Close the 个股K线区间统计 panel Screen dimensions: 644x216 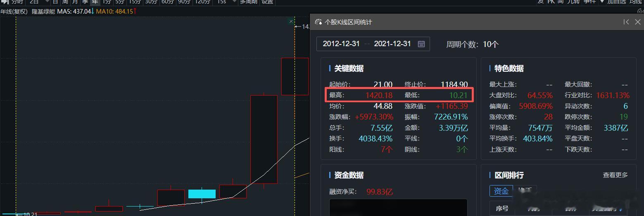[637, 22]
